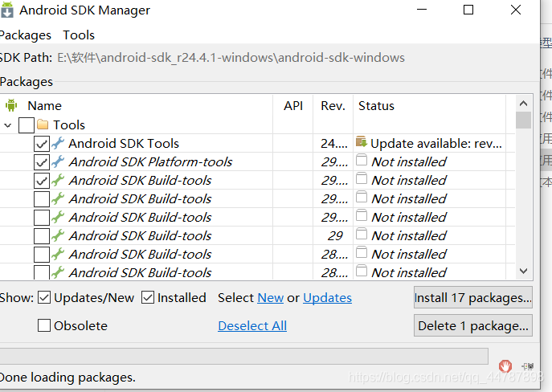Click the package list scrollbar thumb
This screenshot has height=392, width=552.
[524, 120]
